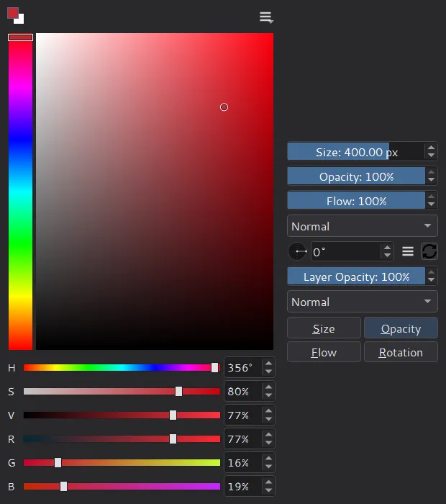Click the B blue channel slider handle
The image size is (446, 504).
pyautogui.click(x=63, y=486)
